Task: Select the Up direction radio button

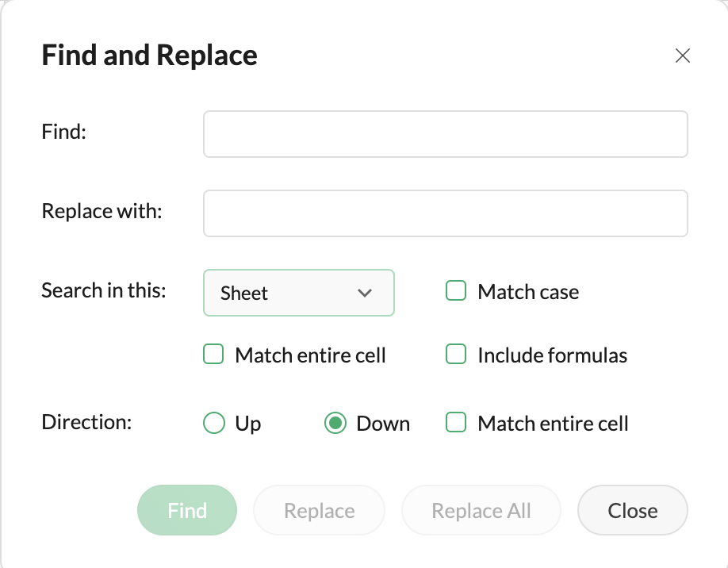Action: (x=214, y=424)
